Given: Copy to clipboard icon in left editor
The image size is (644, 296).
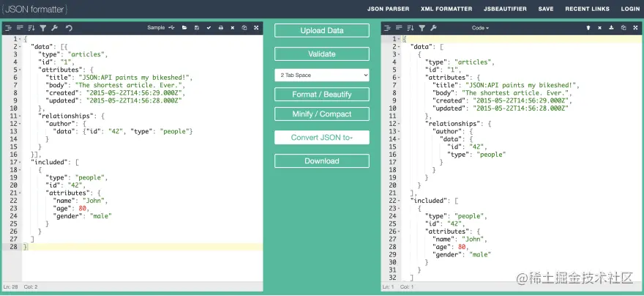Looking at the screenshot, I should pos(244,28).
